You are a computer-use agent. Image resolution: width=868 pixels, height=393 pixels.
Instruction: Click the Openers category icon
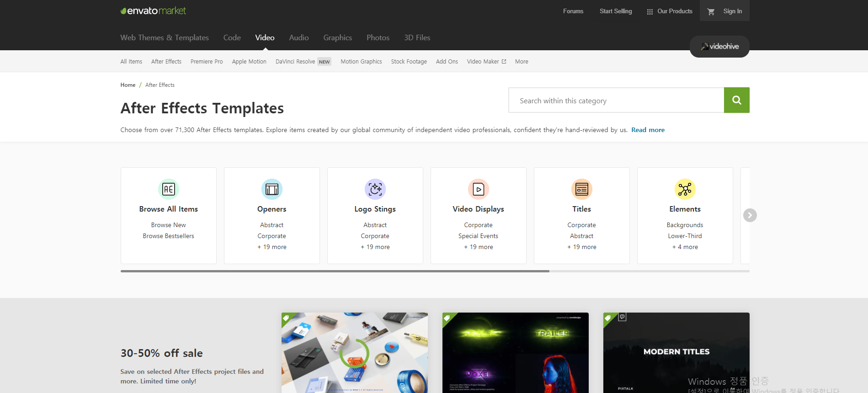(x=272, y=189)
